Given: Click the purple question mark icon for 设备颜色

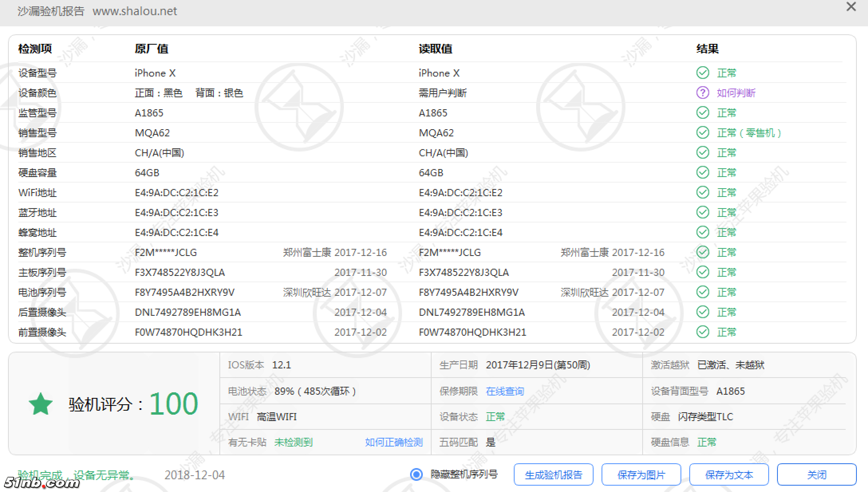Looking at the screenshot, I should [702, 93].
